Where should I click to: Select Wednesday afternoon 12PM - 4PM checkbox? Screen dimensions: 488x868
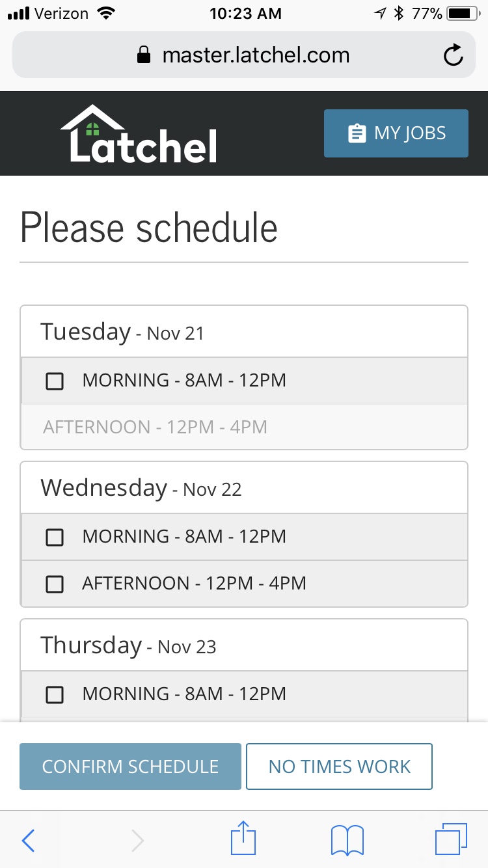[x=55, y=584]
